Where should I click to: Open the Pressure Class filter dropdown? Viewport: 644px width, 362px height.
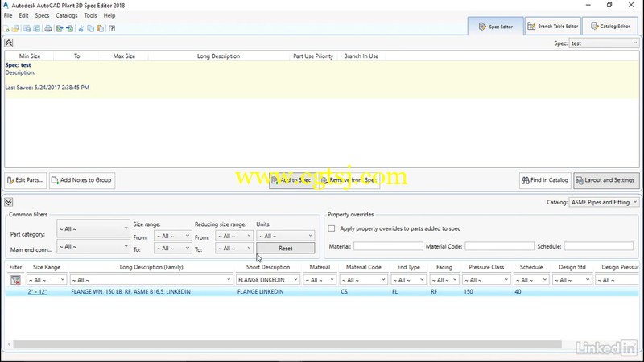click(x=486, y=280)
